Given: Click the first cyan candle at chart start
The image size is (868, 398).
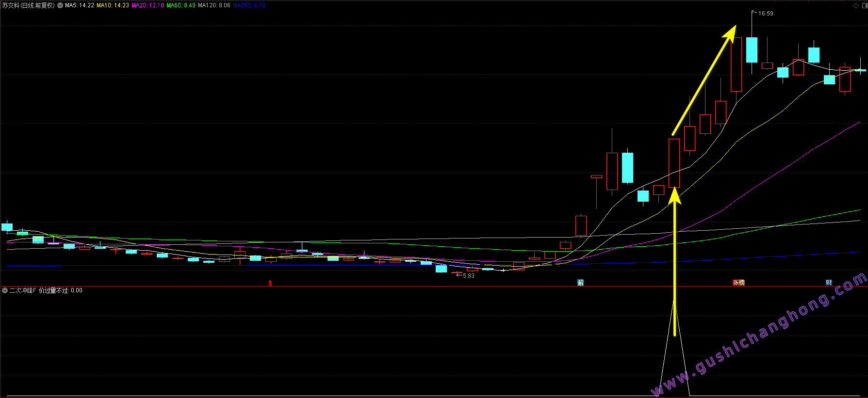Looking at the screenshot, I should tap(7, 227).
